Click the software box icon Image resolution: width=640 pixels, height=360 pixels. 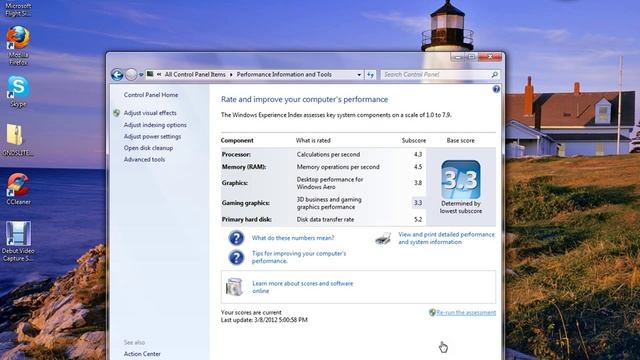(x=234, y=287)
